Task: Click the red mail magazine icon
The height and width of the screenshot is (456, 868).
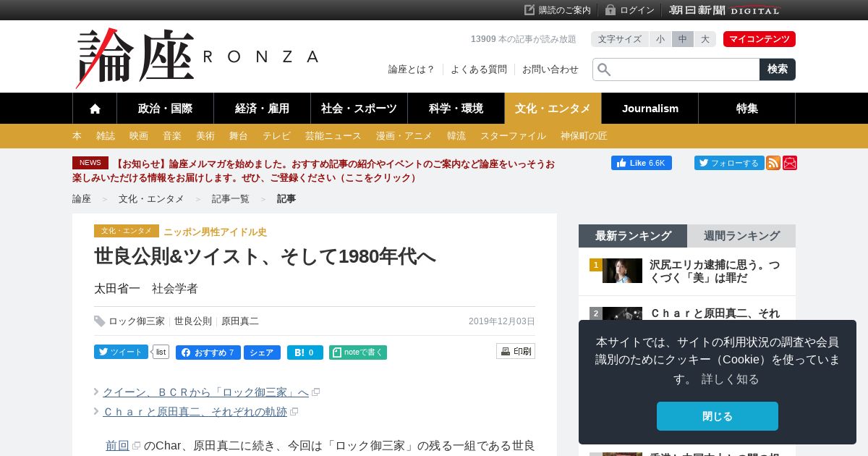Action: click(x=790, y=163)
